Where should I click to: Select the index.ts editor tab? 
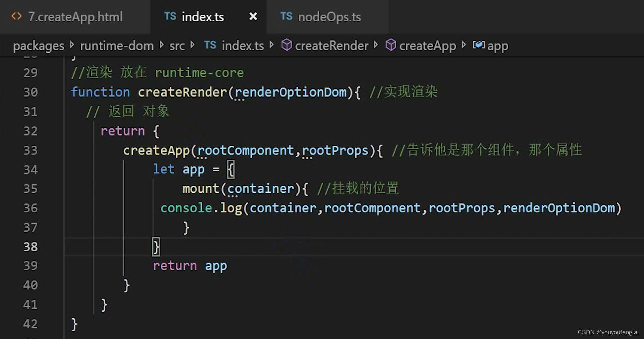208,17
